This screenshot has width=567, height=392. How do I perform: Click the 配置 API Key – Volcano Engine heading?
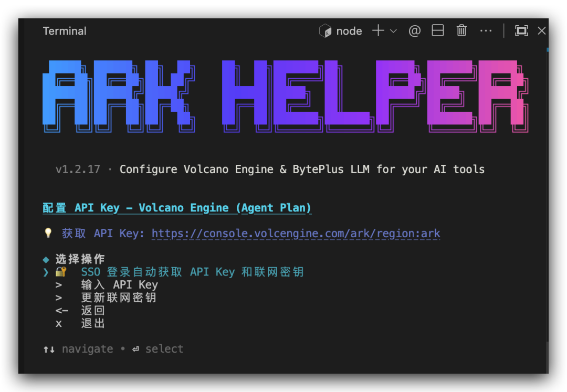tap(177, 208)
